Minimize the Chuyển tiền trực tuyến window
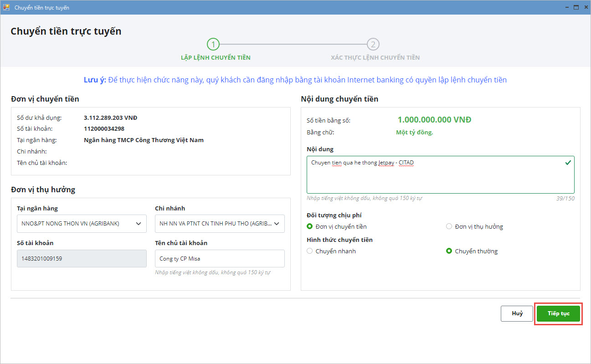Image resolution: width=591 pixels, height=364 pixels. (x=567, y=7)
